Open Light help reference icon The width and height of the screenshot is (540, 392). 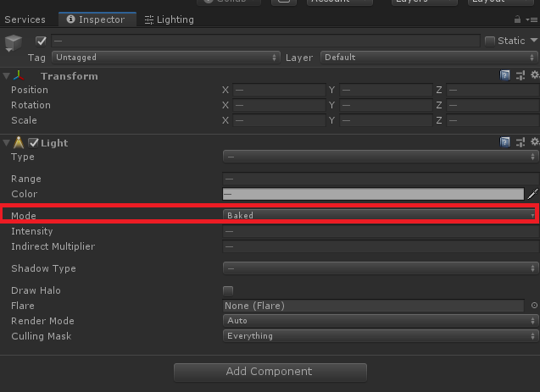(504, 142)
